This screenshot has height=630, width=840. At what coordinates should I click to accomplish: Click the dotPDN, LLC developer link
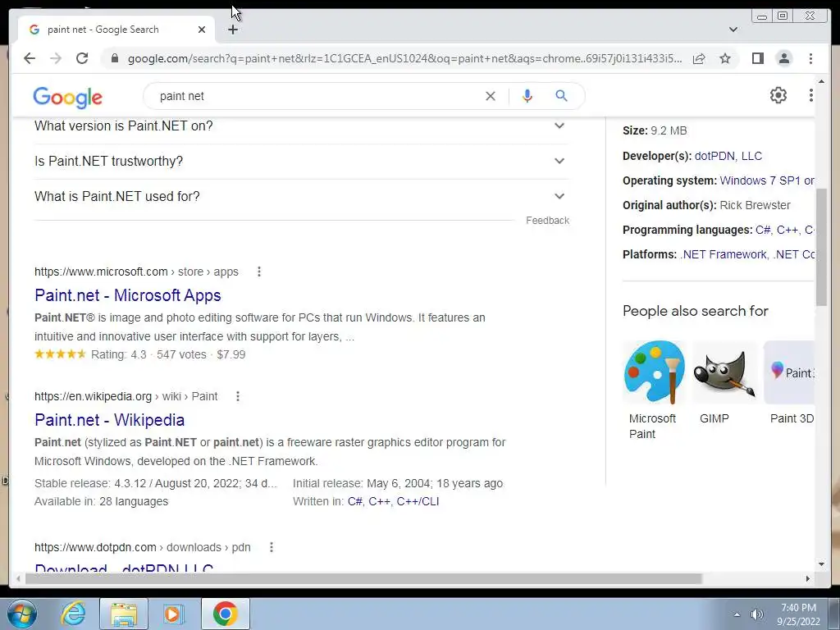(x=728, y=156)
